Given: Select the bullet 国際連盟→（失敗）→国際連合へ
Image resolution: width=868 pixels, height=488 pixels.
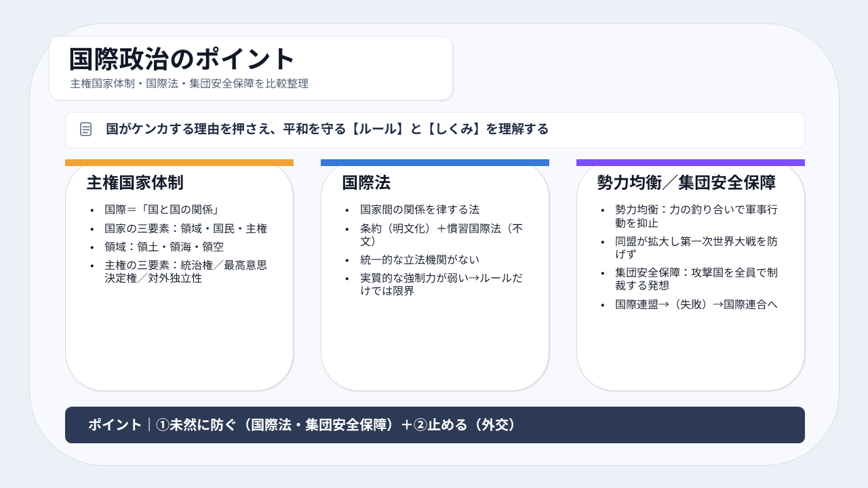Looking at the screenshot, I should click(696, 305).
